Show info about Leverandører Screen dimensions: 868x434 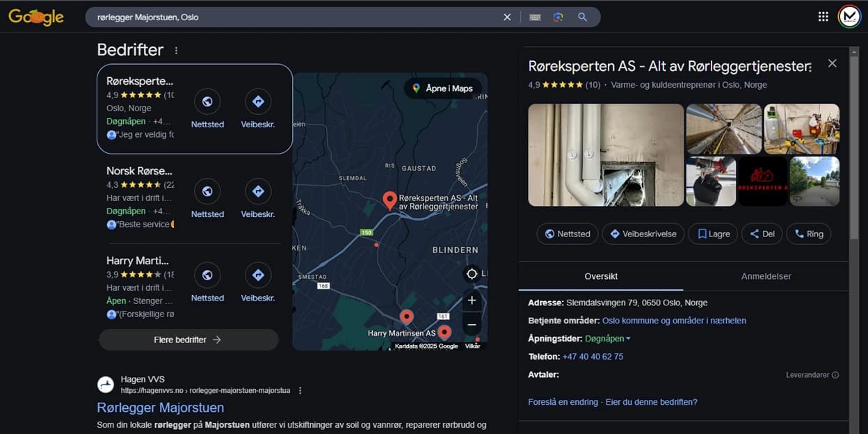tap(835, 375)
